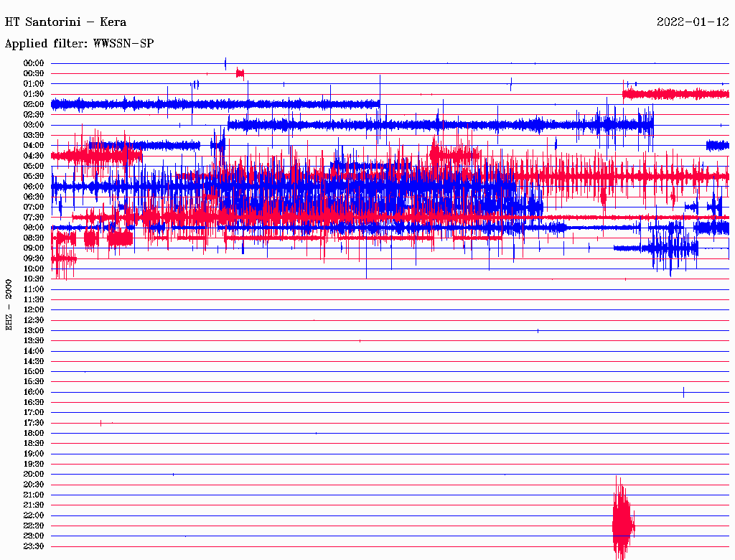Click the small red burst on the 00:30 trace

click(240, 73)
